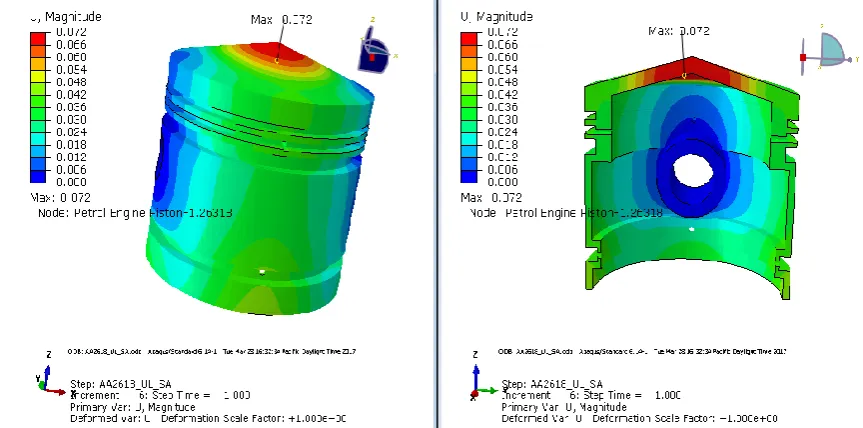The height and width of the screenshot is (428, 863).
Task: Click the Max annotation label above the left piston
Action: (x=281, y=19)
